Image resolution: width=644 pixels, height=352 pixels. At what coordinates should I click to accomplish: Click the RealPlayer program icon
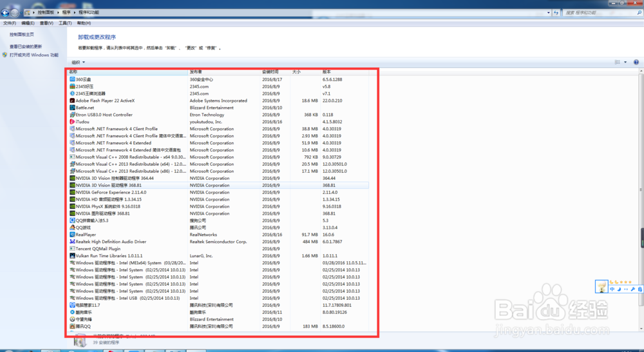[72, 235]
